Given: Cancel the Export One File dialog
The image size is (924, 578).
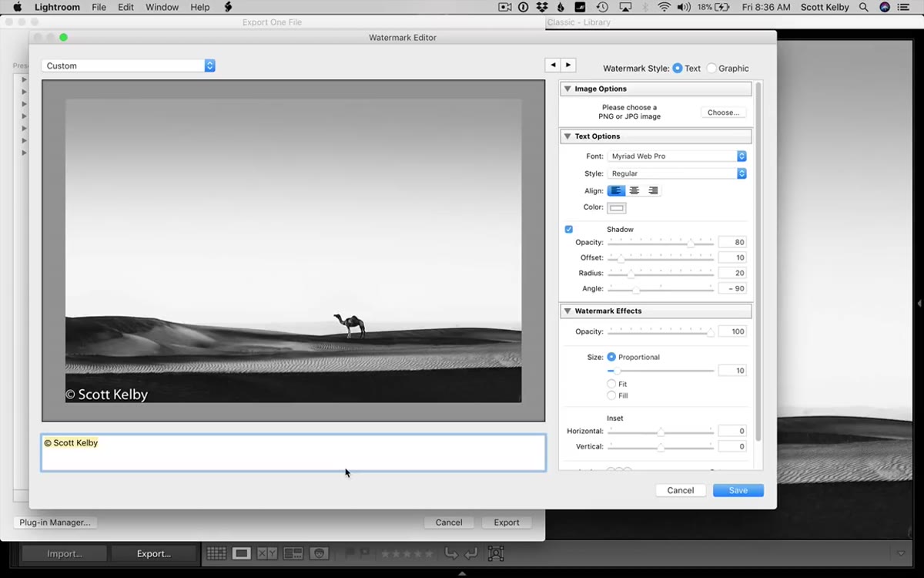Looking at the screenshot, I should tap(449, 523).
